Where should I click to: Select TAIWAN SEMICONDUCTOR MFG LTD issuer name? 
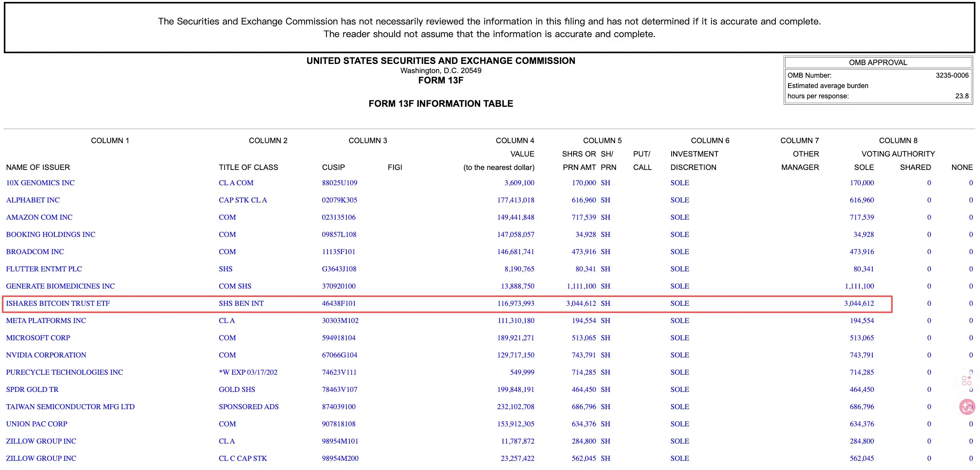click(70, 407)
